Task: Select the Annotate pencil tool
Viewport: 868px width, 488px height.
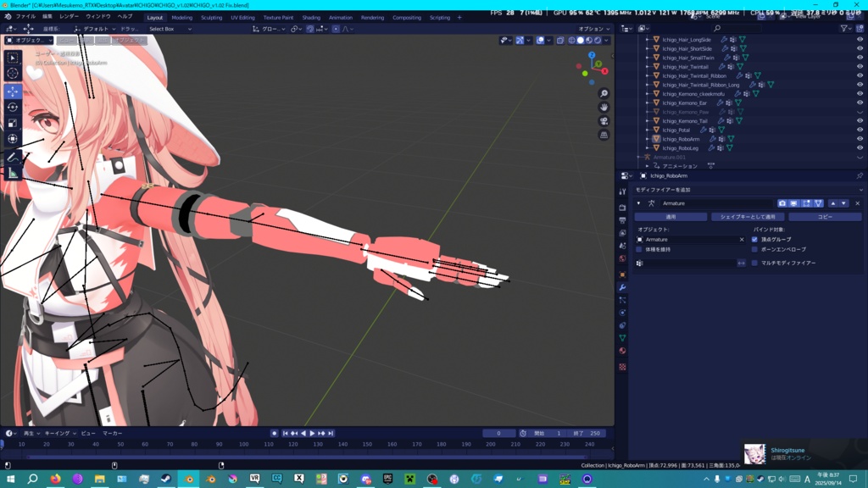Action: (13, 157)
